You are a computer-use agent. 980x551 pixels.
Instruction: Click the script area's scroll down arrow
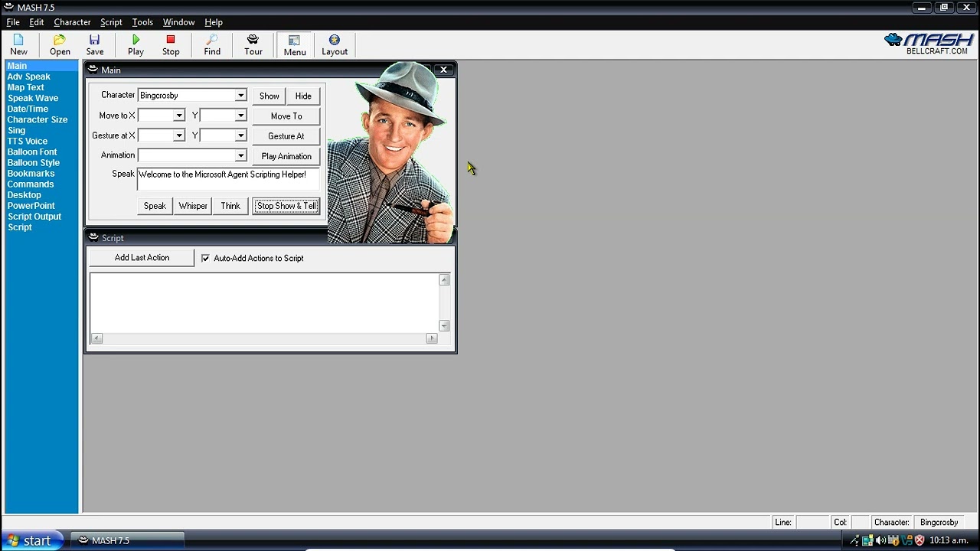444,326
